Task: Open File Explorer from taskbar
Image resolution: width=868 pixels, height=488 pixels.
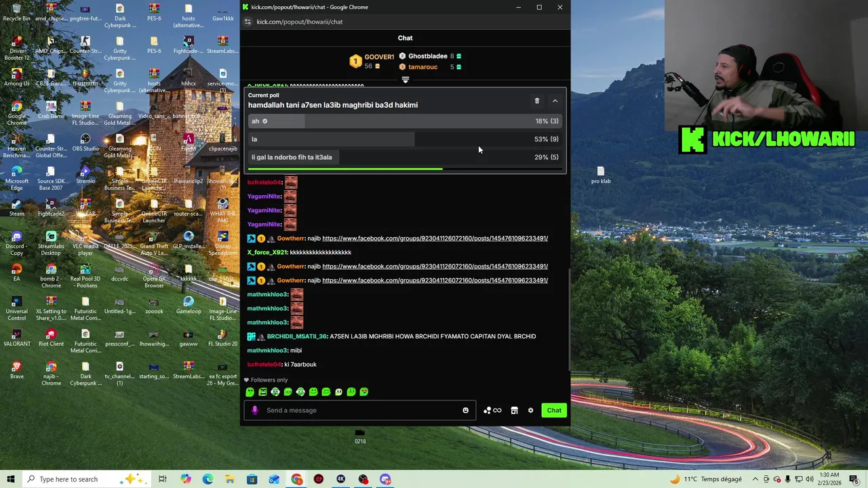Action: [230, 479]
